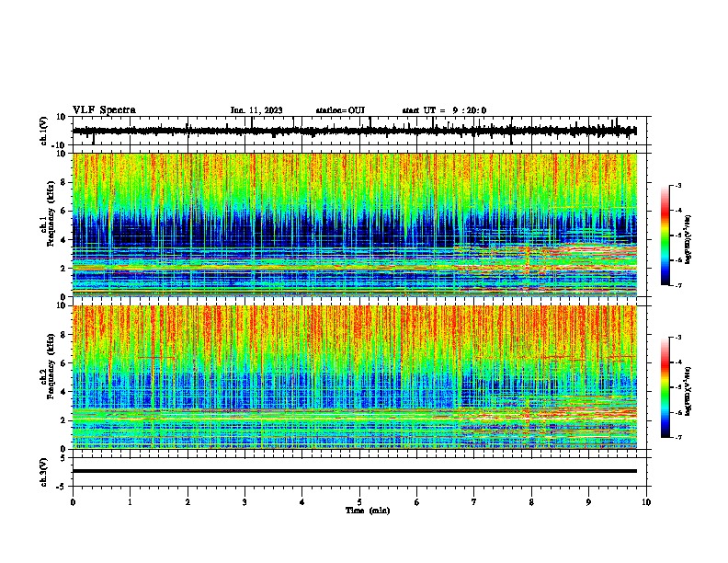728x563 pixels.
Task: Click the time axis tick label 1
Action: point(130,502)
